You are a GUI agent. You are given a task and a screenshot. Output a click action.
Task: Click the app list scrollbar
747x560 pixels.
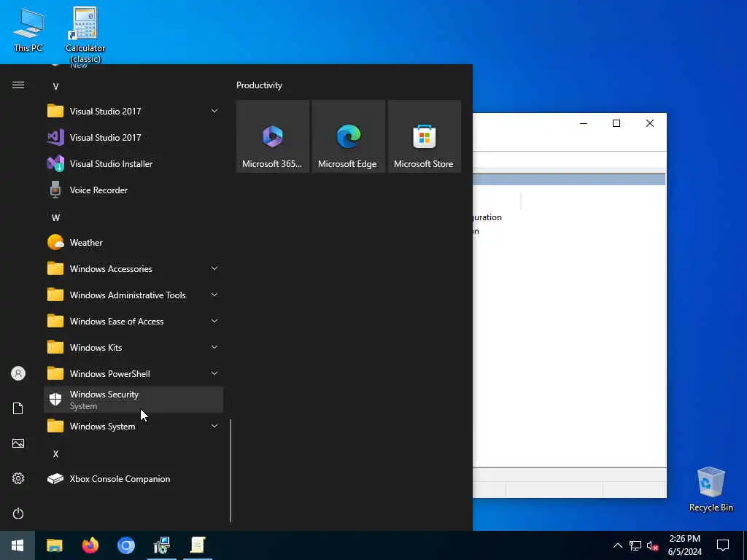click(x=231, y=470)
